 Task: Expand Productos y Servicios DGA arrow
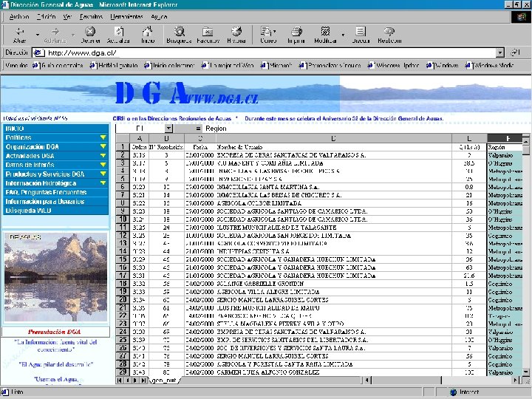103,174
